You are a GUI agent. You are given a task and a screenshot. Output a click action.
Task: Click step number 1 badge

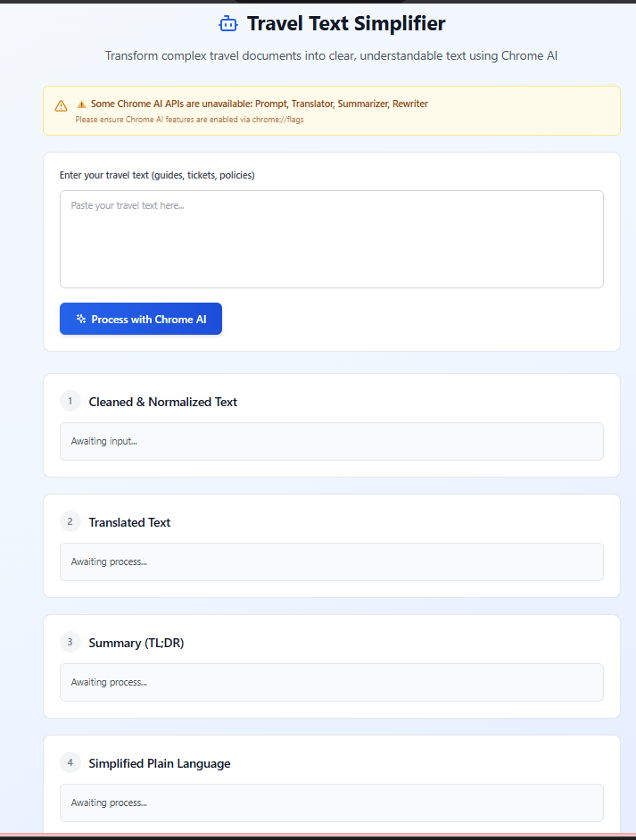click(x=70, y=401)
